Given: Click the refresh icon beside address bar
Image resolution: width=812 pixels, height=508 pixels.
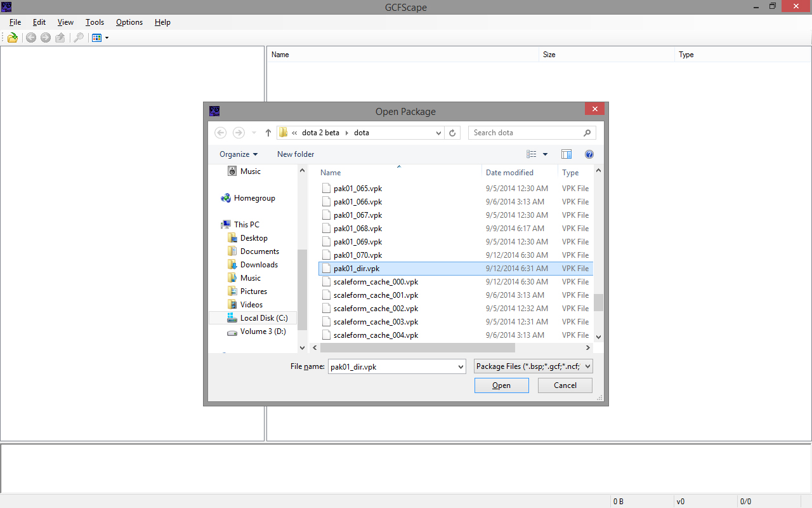Looking at the screenshot, I should pyautogui.click(x=452, y=133).
